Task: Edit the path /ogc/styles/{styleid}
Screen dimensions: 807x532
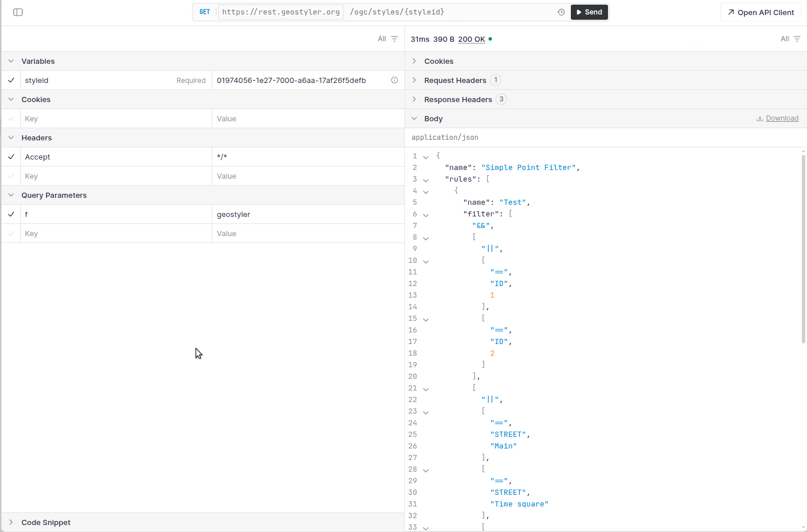Action: (x=397, y=12)
